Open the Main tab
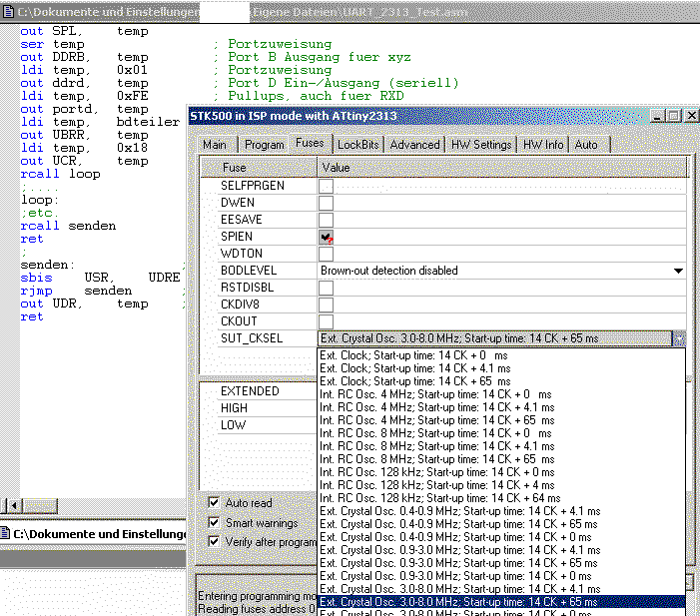Viewport: 700px width, 616px height. [x=215, y=145]
